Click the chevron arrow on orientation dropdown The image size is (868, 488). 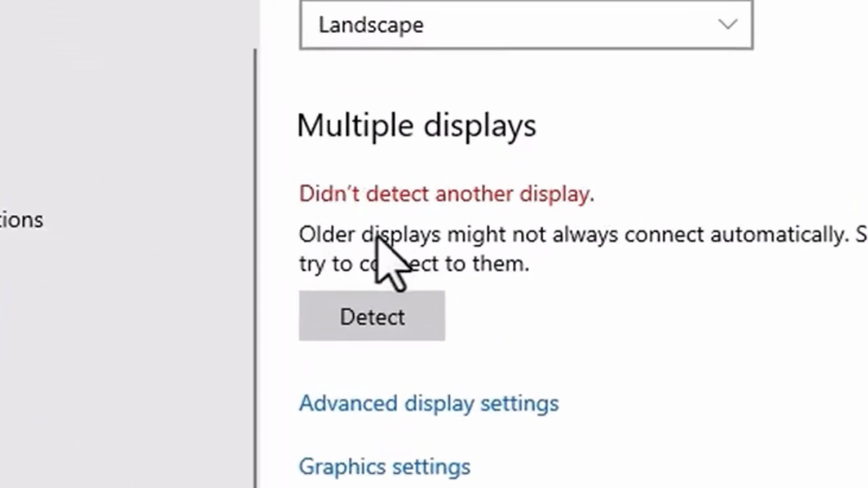click(x=727, y=24)
